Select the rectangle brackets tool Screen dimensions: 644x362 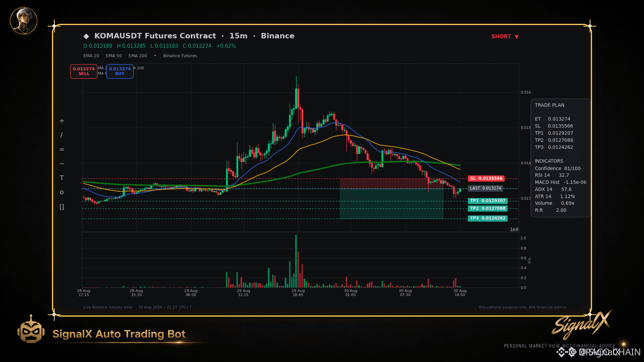click(x=62, y=207)
